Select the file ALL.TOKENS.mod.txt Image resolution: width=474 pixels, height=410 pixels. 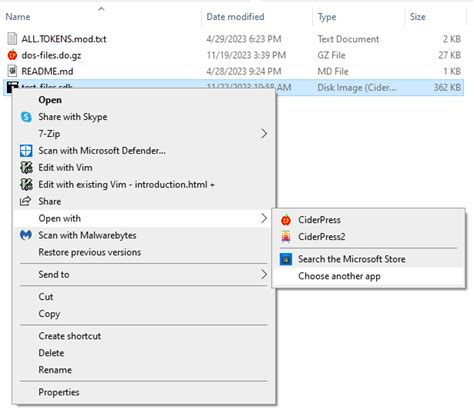coord(64,39)
